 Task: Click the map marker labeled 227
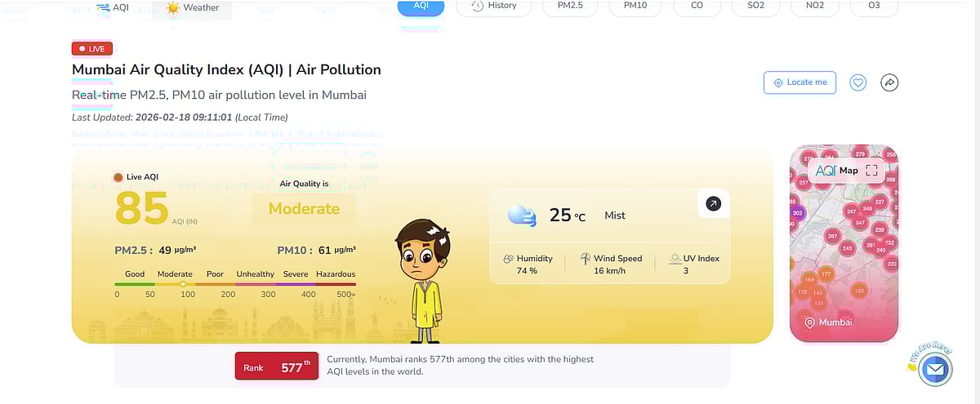[880, 201]
